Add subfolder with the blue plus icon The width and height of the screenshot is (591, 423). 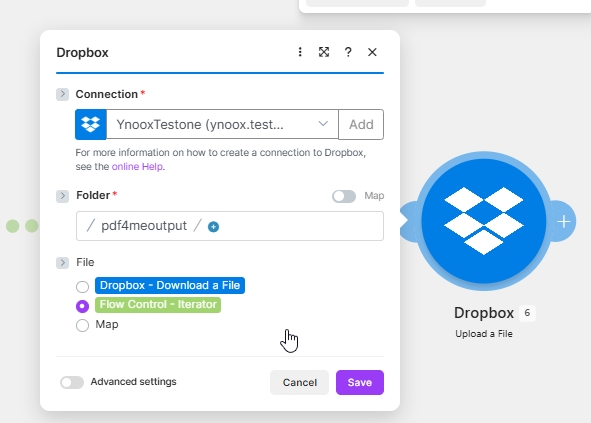pos(213,227)
